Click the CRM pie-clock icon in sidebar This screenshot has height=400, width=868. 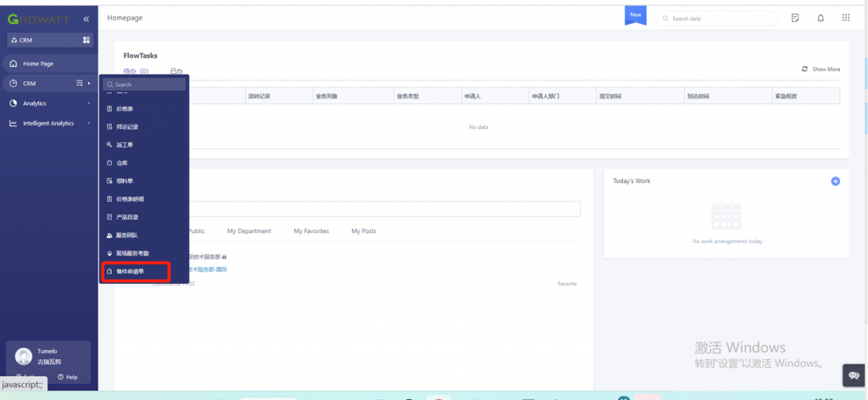click(14, 84)
